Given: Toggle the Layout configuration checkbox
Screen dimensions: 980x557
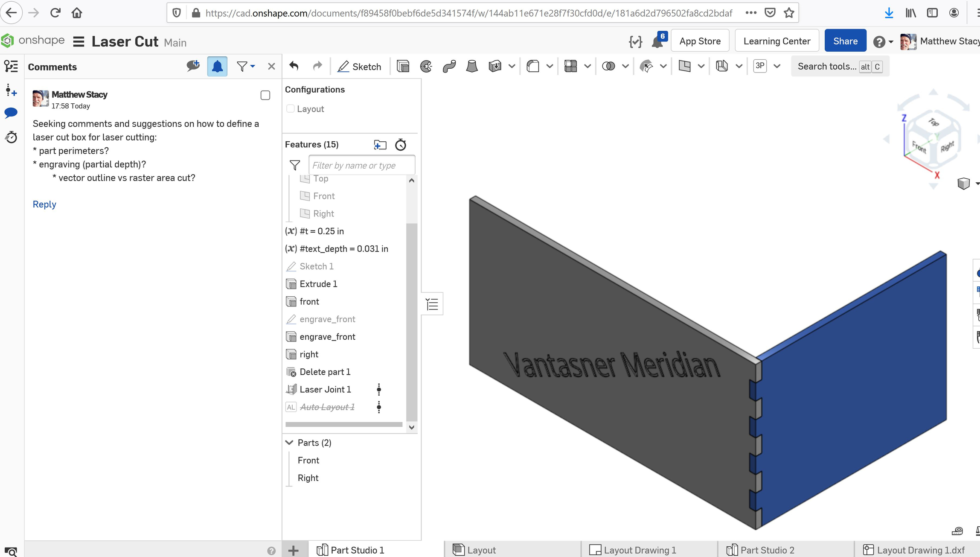Looking at the screenshot, I should 291,108.
